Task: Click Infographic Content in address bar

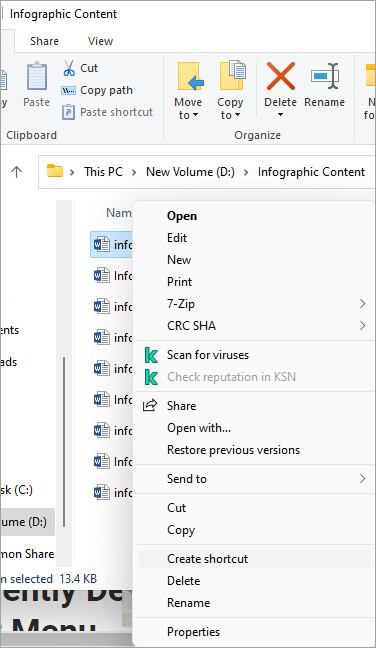Action: coord(311,172)
